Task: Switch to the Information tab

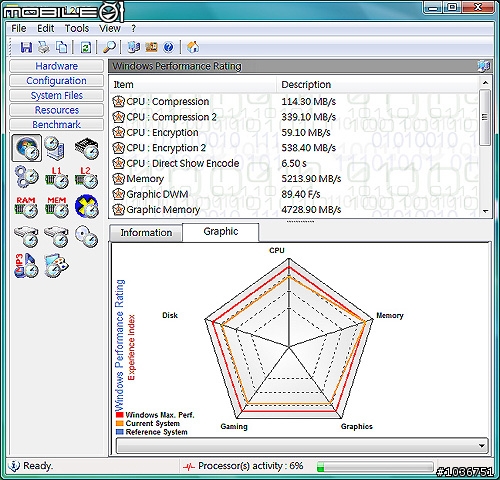Action: [146, 232]
